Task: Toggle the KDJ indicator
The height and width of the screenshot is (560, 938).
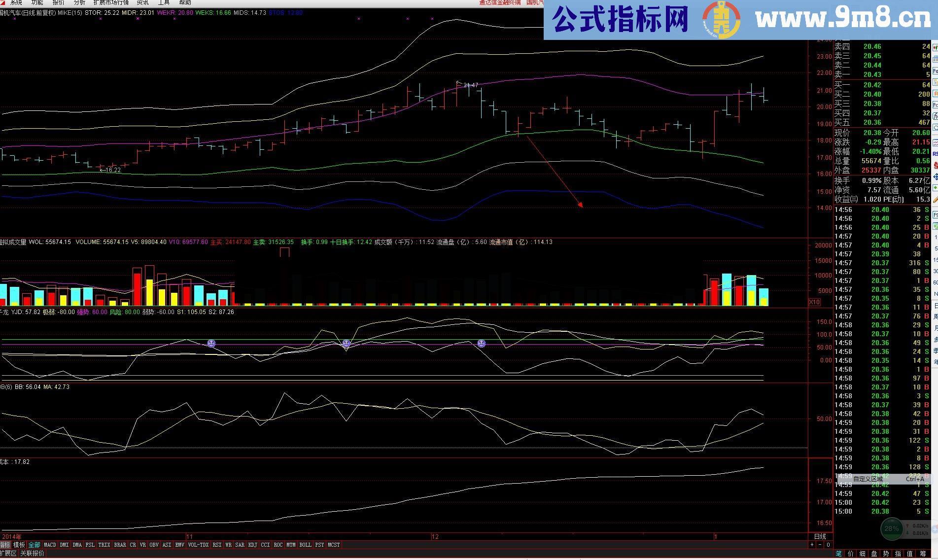Action: coord(252,545)
